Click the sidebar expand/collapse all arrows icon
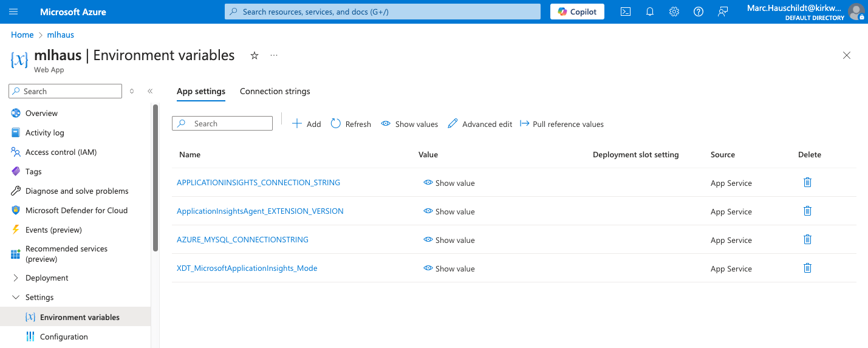The height and width of the screenshot is (348, 868). coord(132,91)
